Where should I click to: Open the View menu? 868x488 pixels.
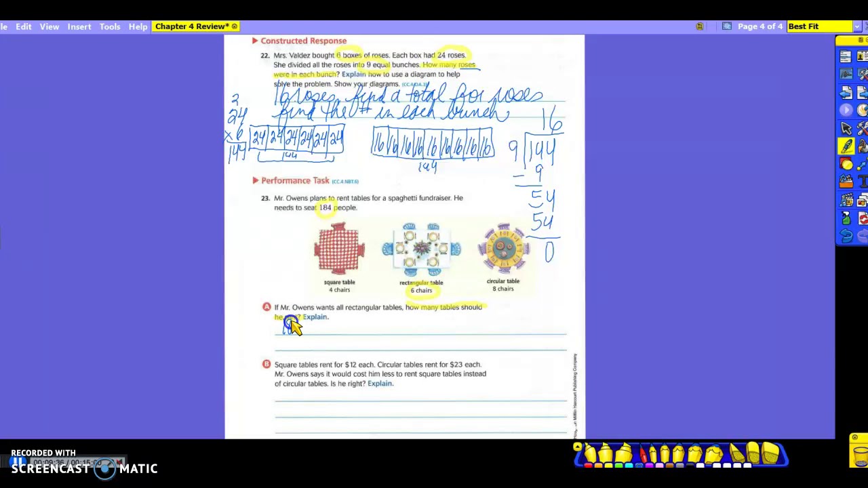click(x=50, y=26)
